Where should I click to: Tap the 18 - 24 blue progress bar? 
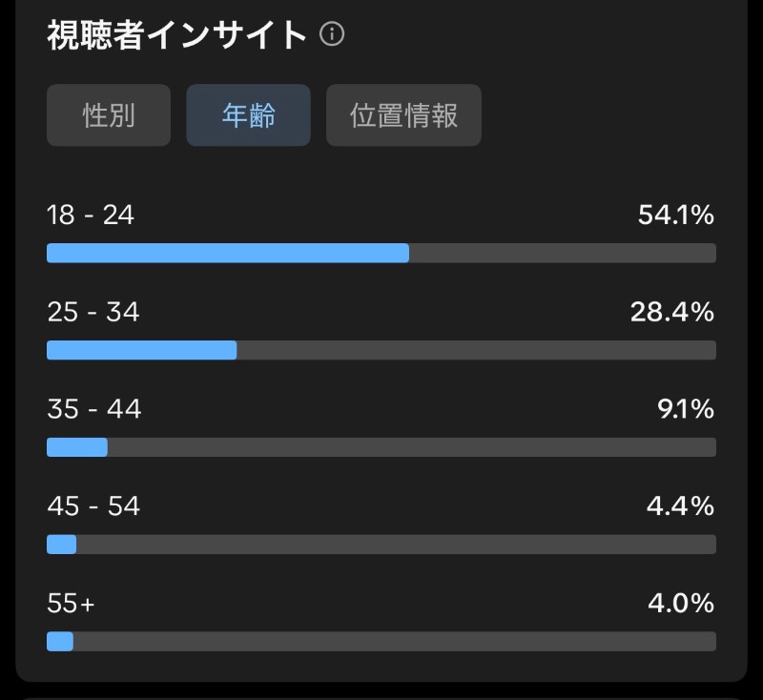pyautogui.click(x=228, y=253)
